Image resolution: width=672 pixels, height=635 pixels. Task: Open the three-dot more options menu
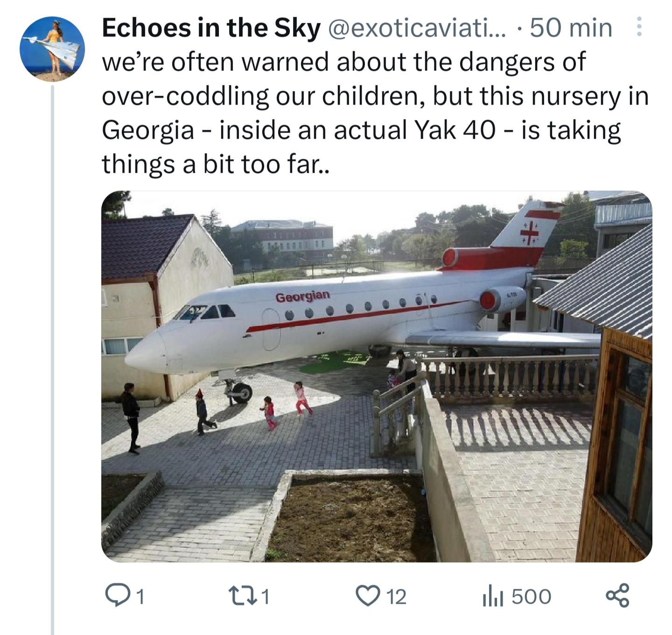[x=639, y=27]
